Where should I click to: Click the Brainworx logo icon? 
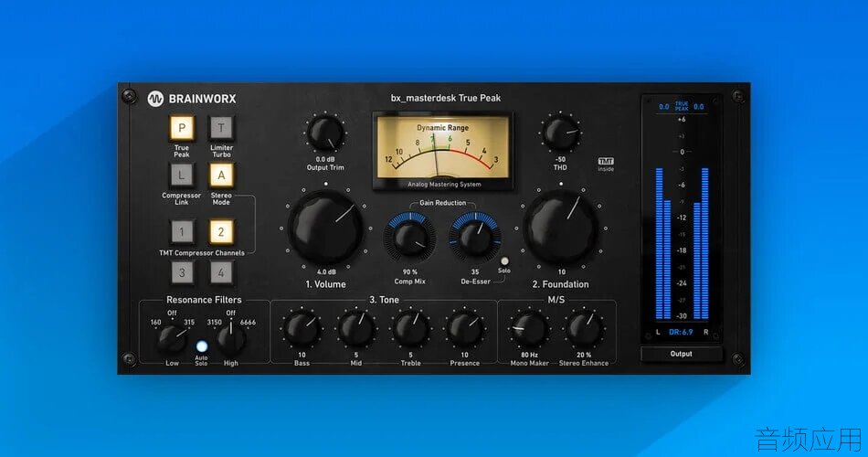(x=155, y=99)
